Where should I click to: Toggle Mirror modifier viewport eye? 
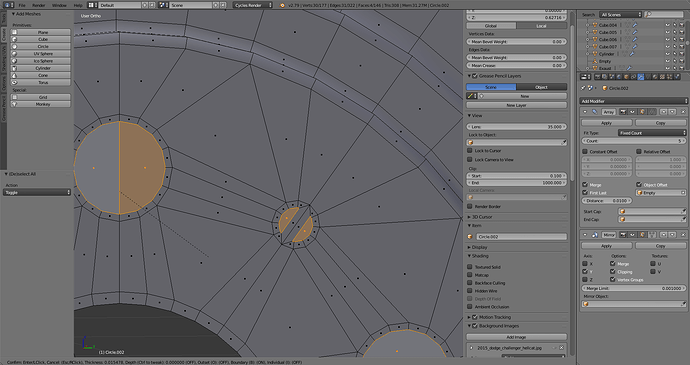click(632, 235)
